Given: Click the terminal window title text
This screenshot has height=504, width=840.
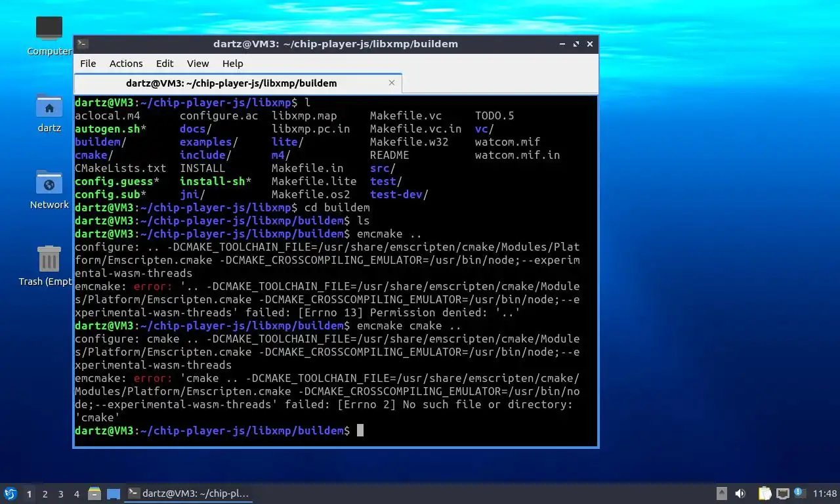Looking at the screenshot, I should [335, 44].
